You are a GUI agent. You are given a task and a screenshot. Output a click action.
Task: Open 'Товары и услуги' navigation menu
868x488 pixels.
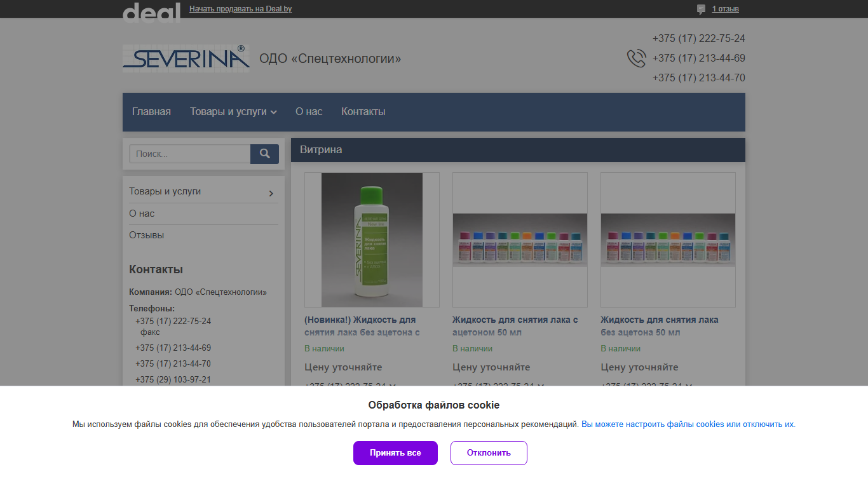233,112
